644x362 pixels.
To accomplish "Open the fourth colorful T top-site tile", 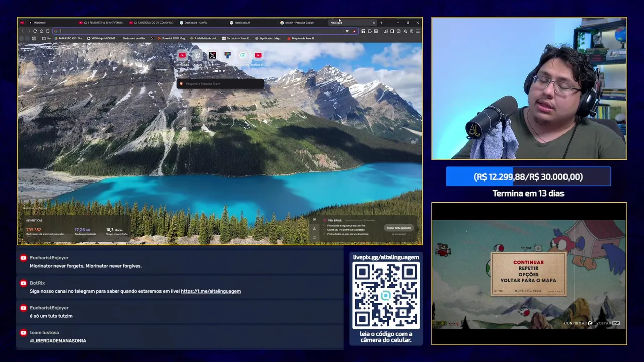I will tap(227, 55).
